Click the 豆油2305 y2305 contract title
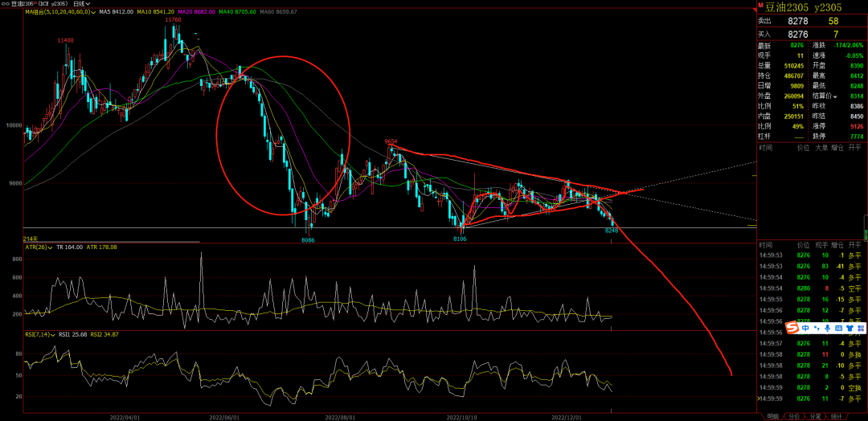Screen dimensions: 868x421 tap(803, 7)
